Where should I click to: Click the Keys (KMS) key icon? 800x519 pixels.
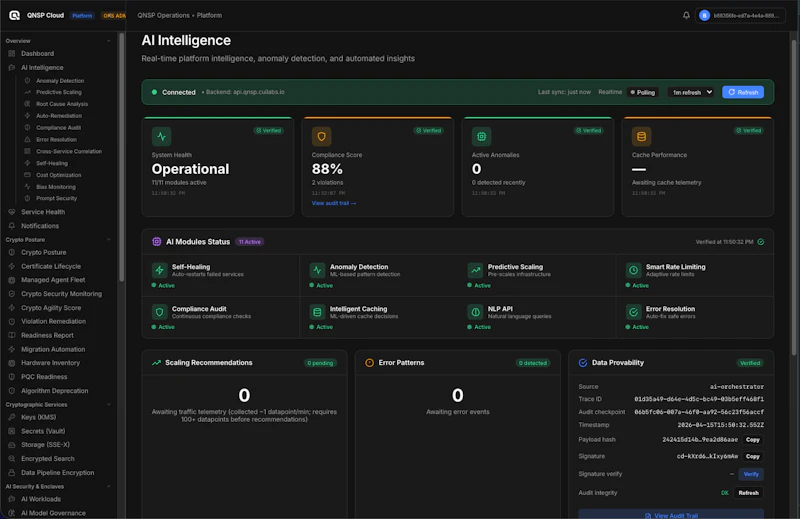12,417
